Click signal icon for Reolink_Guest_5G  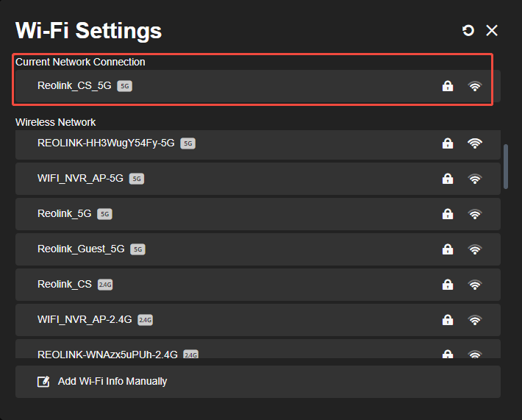click(475, 249)
